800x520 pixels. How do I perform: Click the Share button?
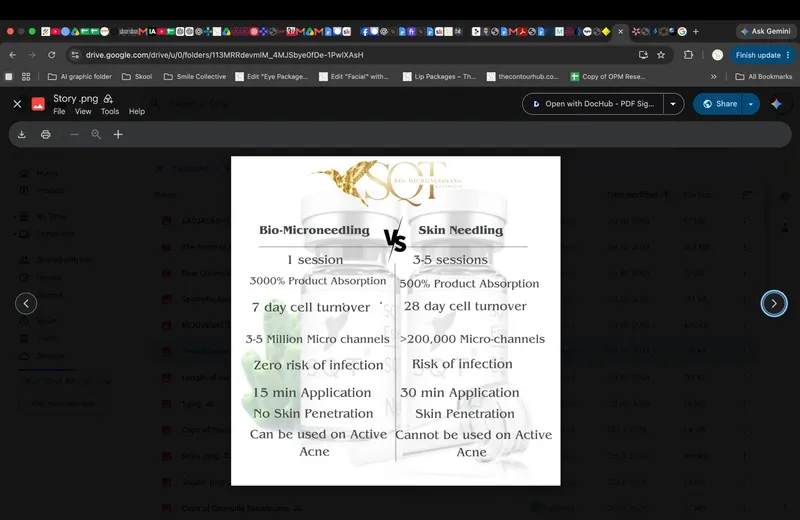coord(719,104)
